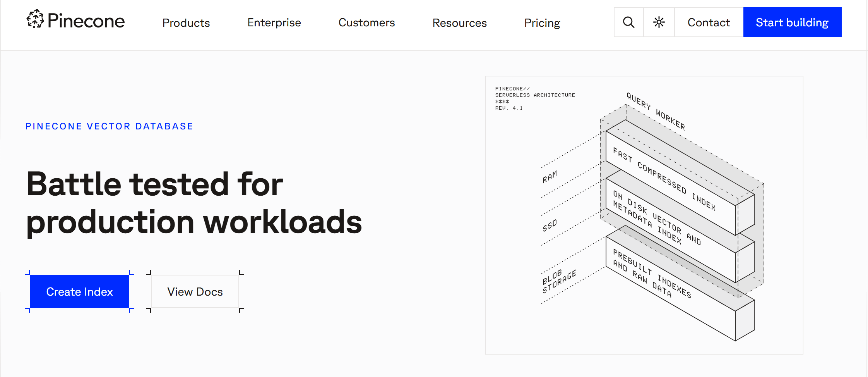This screenshot has width=868, height=377.
Task: Open the Products menu
Action: click(x=186, y=23)
